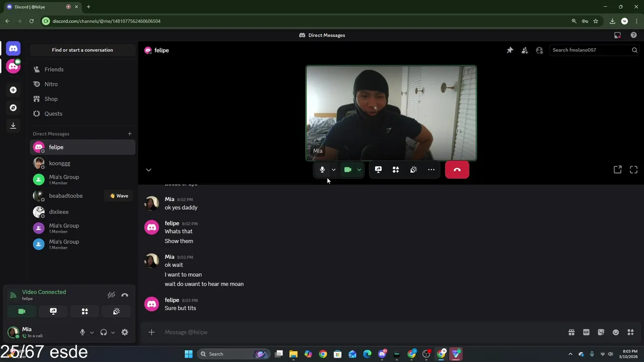
Task: Disconnect with the red hang-up button
Action: pos(457,170)
